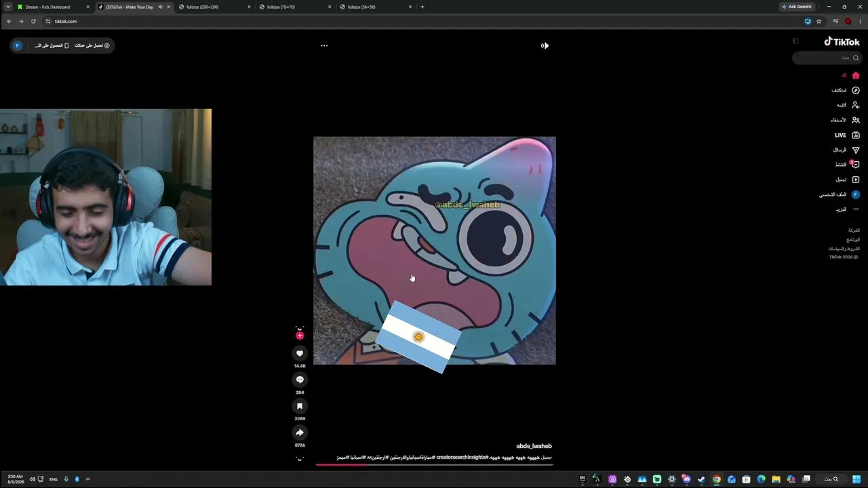Click the video hashtag caption text
The image size is (868, 488).
(x=444, y=457)
